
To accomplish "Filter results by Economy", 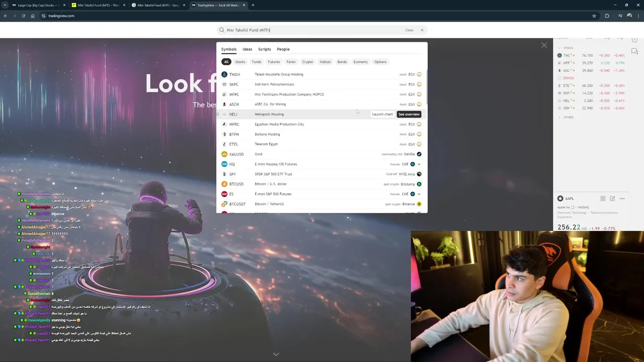I will point(360,62).
